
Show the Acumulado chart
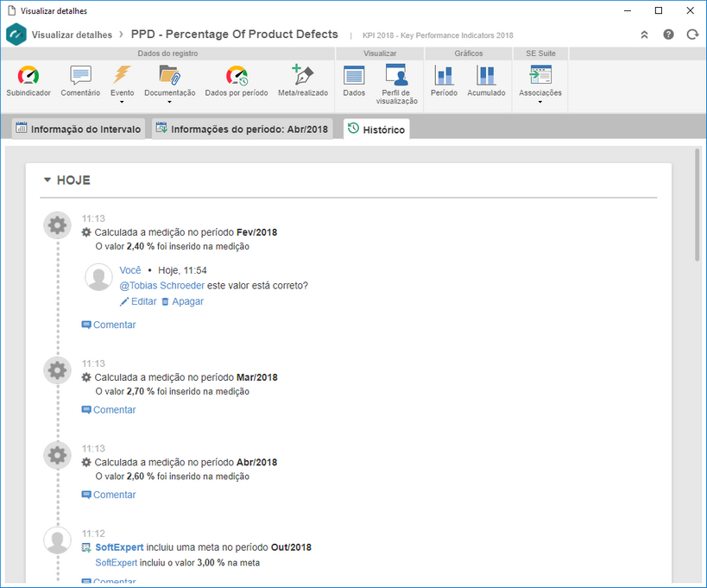click(x=486, y=81)
